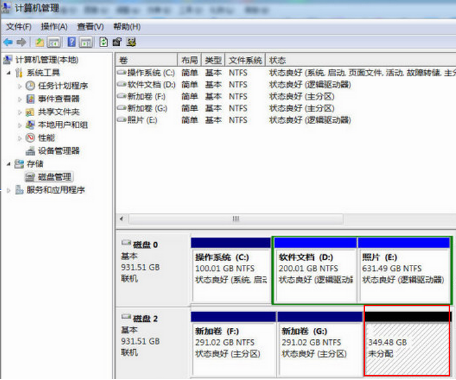Screen dimensions: 456x380
Task: Click the last toolbar icon after Properties
Action: tap(131, 42)
